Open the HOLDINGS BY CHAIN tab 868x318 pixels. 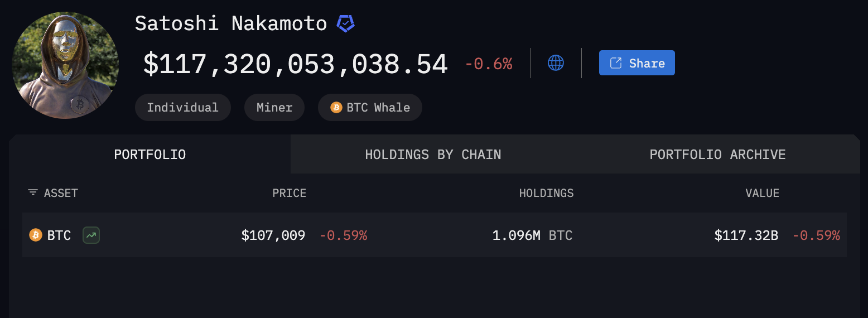tap(433, 155)
